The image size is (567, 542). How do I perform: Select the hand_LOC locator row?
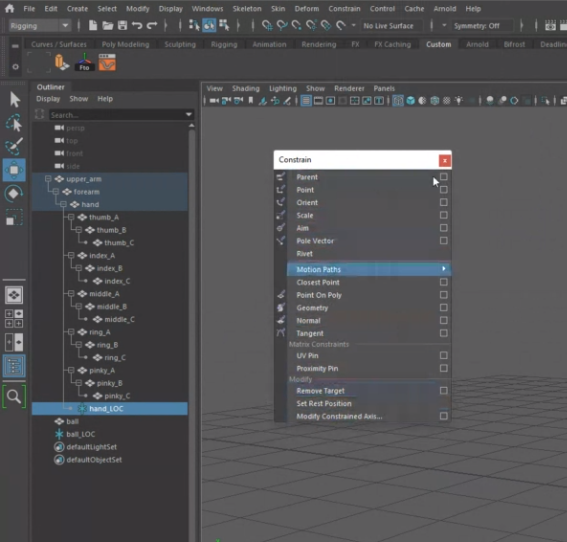110,409
